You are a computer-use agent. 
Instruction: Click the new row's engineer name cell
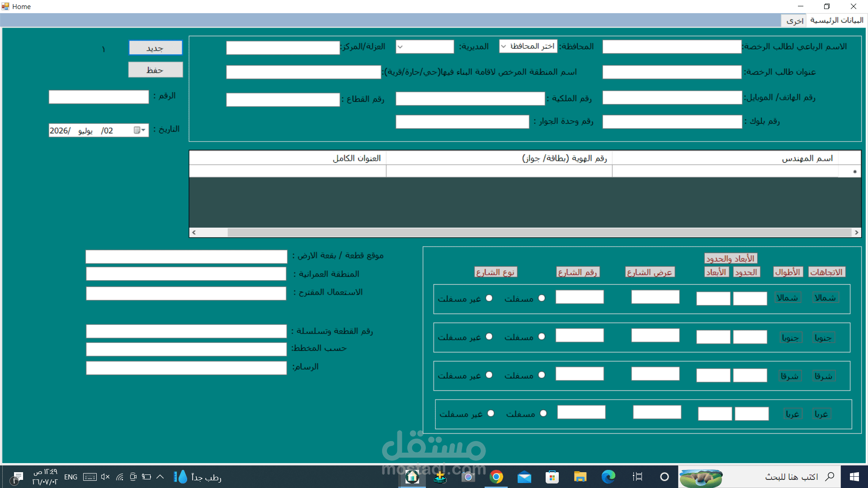point(725,171)
